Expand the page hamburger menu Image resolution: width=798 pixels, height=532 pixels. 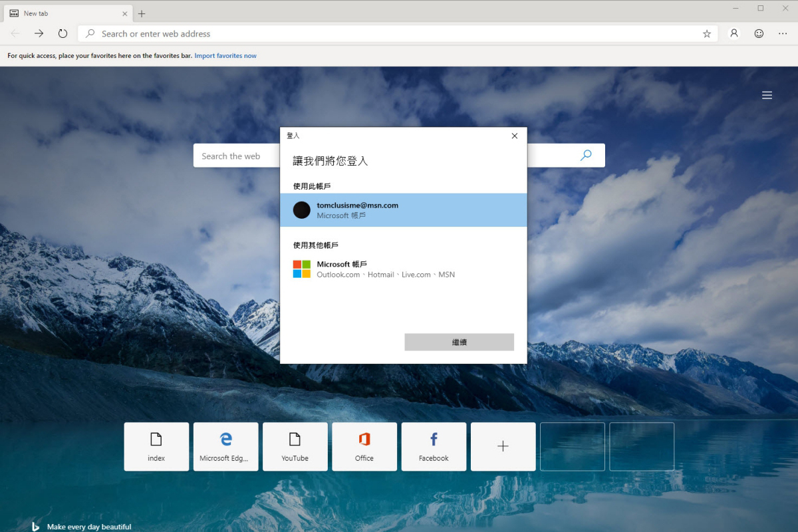[767, 94]
